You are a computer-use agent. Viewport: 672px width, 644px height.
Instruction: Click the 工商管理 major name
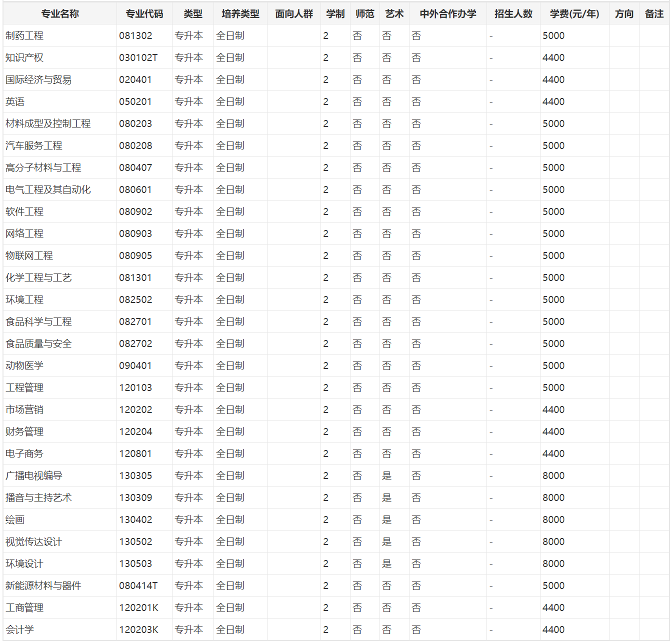click(x=24, y=608)
